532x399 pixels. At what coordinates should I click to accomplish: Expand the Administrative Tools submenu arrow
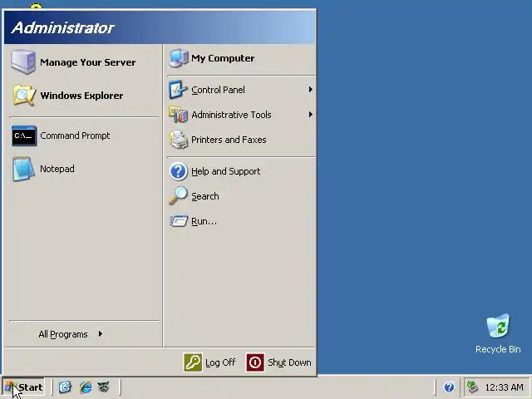(x=310, y=115)
